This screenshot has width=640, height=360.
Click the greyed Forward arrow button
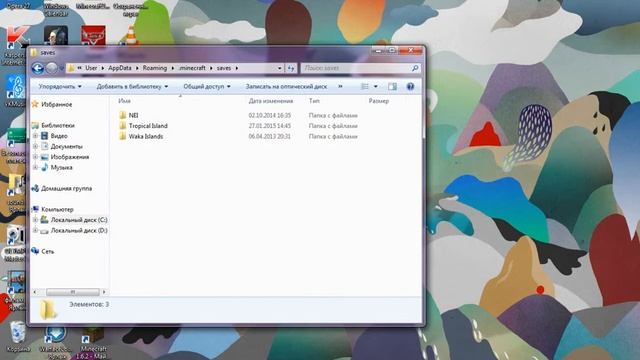pos(51,68)
